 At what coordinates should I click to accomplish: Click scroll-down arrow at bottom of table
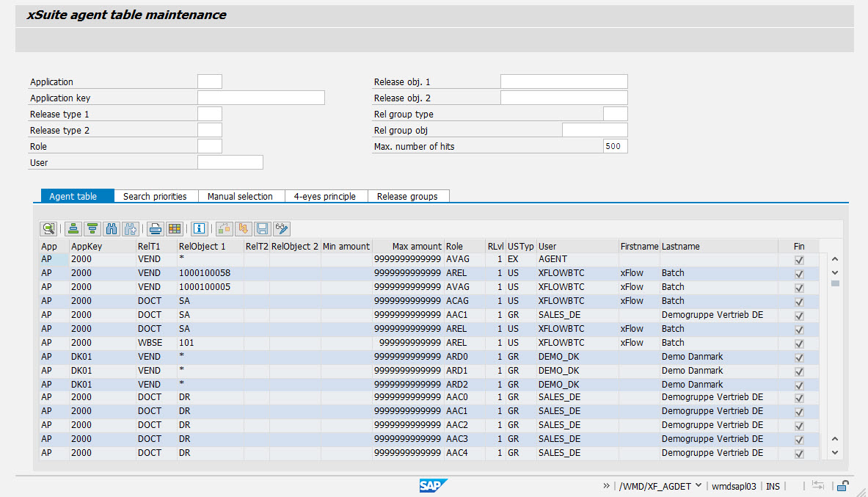(x=834, y=453)
